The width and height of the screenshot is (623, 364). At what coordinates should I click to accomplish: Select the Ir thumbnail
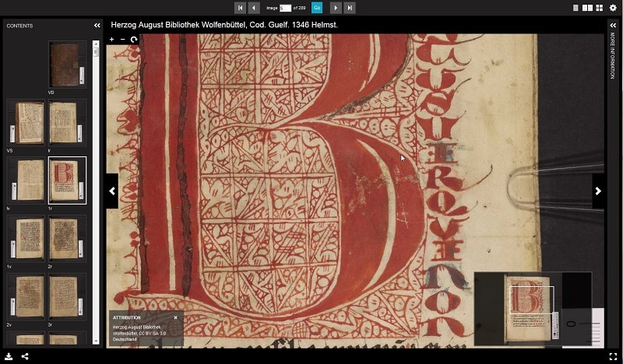pyautogui.click(x=67, y=123)
